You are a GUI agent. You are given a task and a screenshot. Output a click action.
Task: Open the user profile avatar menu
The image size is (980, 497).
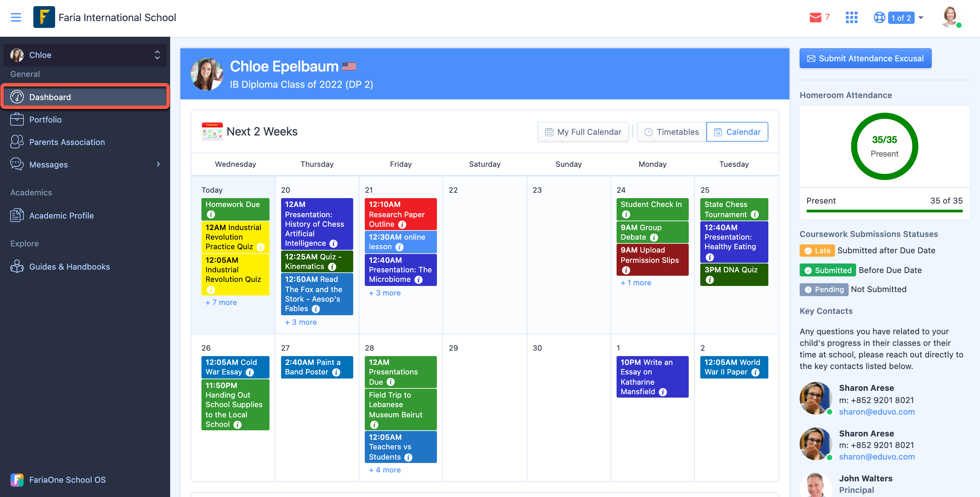(950, 17)
